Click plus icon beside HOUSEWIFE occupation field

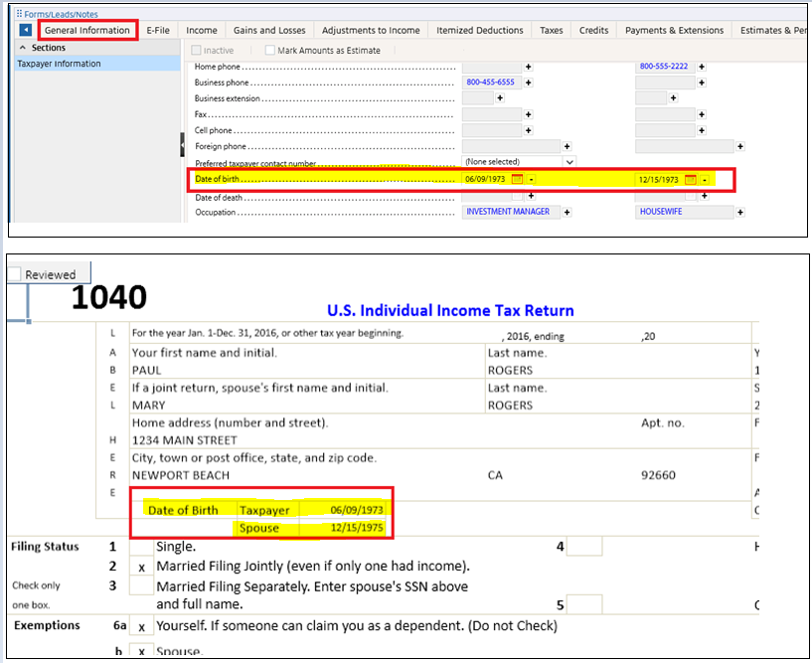741,212
